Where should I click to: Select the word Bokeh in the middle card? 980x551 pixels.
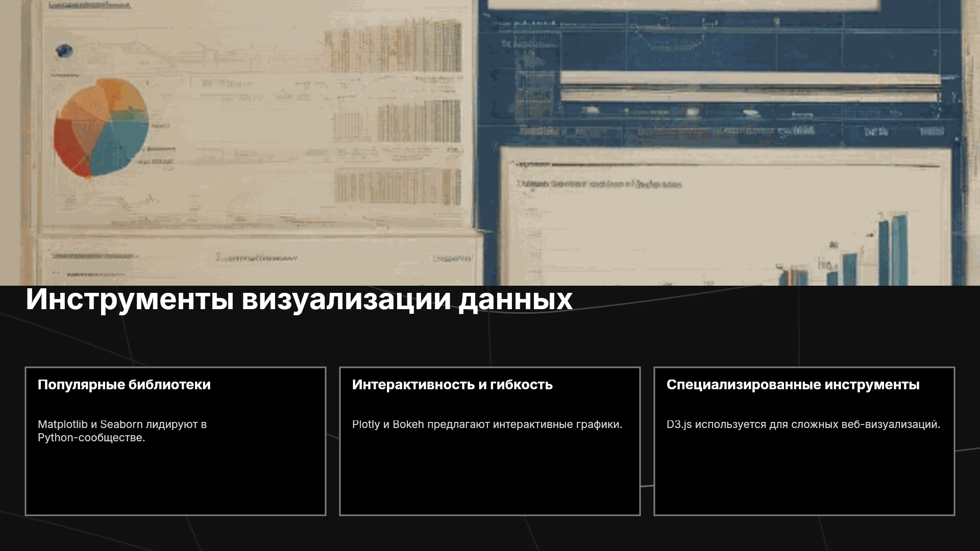pos(408,424)
